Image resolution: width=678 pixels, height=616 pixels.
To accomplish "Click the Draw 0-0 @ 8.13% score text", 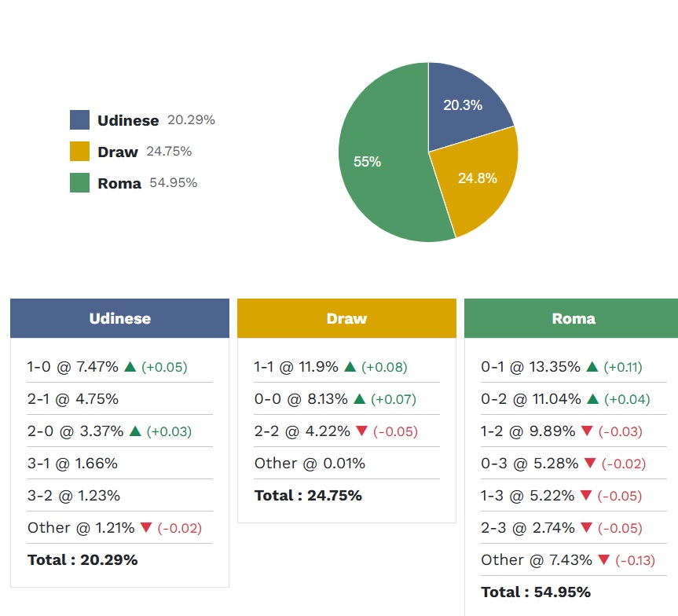I will pyautogui.click(x=300, y=399).
